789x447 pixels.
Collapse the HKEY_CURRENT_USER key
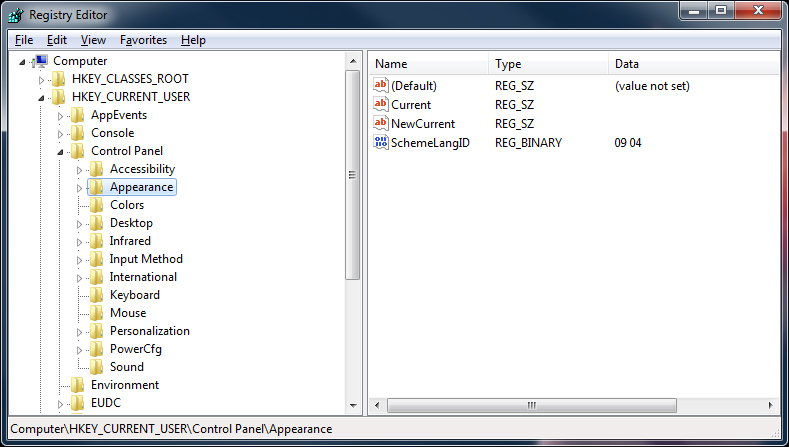pos(41,98)
